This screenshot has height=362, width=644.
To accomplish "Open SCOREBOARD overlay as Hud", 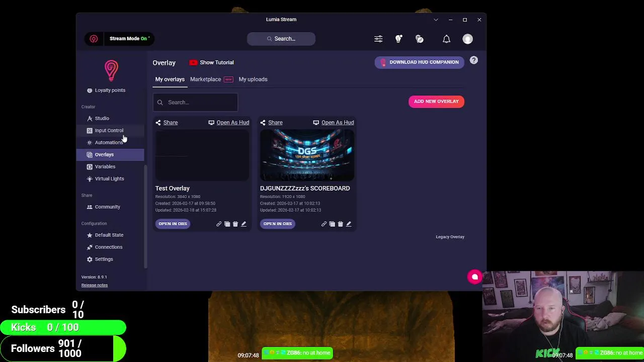I will (x=334, y=123).
